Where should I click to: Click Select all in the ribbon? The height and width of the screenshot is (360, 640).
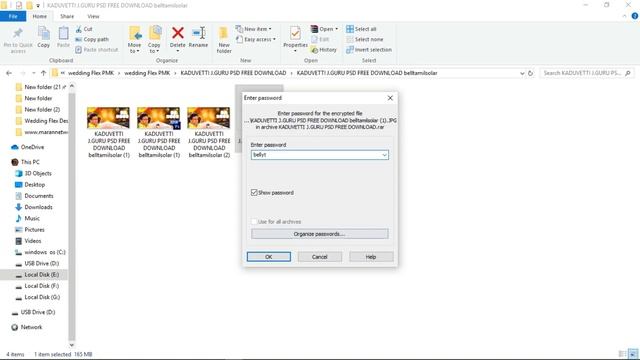(x=361, y=29)
